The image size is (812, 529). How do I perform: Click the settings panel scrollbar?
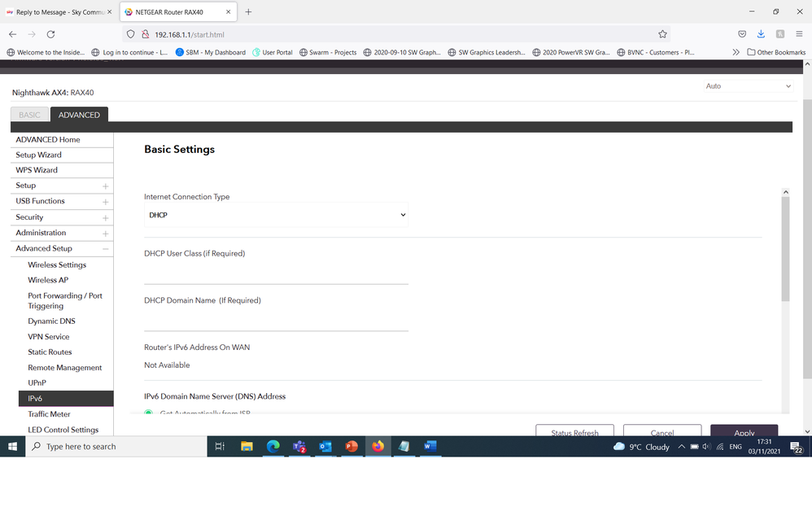coord(786,249)
